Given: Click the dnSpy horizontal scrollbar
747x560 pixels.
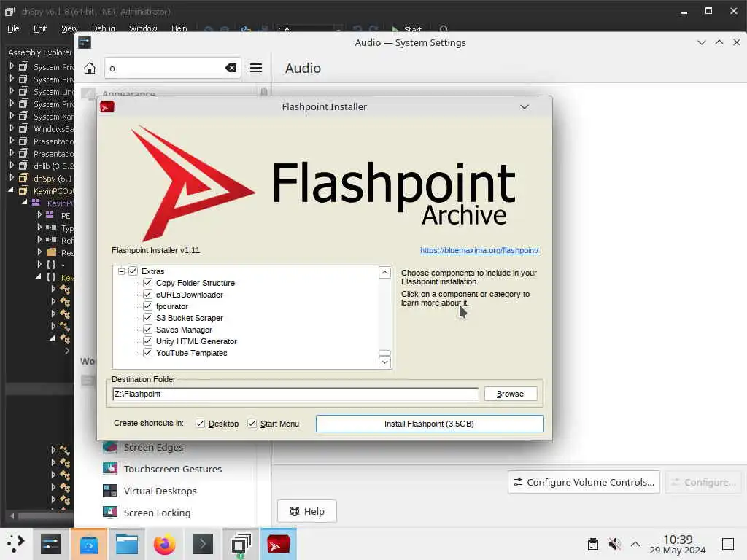Looking at the screenshot, I should (45, 516).
